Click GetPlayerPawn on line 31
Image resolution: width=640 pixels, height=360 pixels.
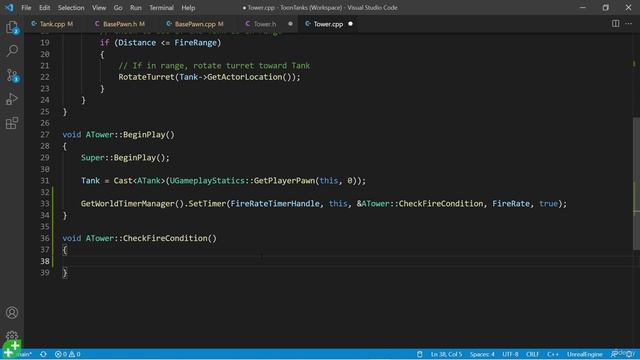284,180
